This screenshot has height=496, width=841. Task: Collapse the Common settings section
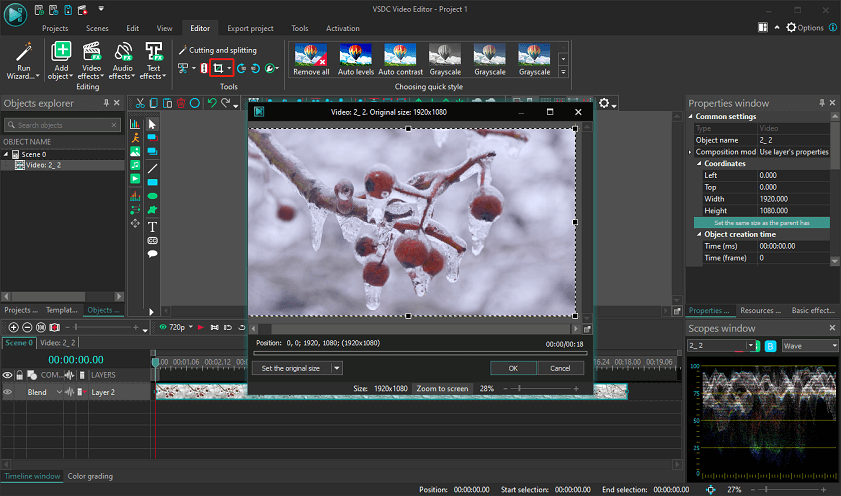(691, 116)
